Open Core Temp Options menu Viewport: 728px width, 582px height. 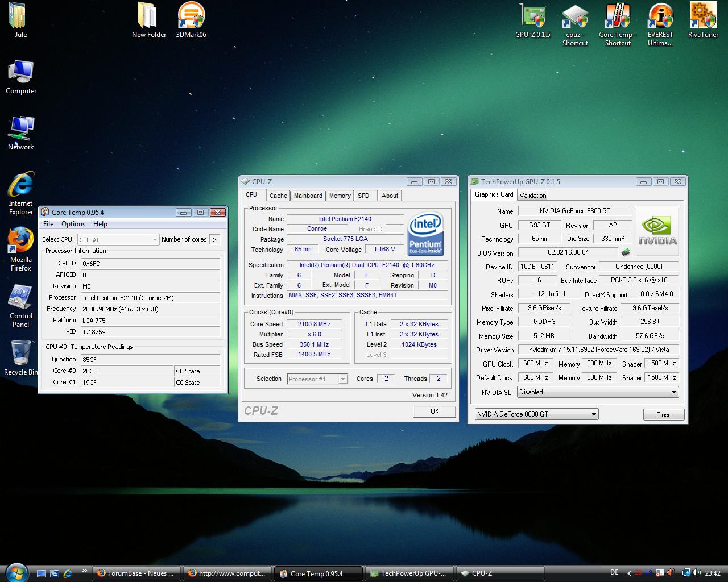tap(73, 224)
